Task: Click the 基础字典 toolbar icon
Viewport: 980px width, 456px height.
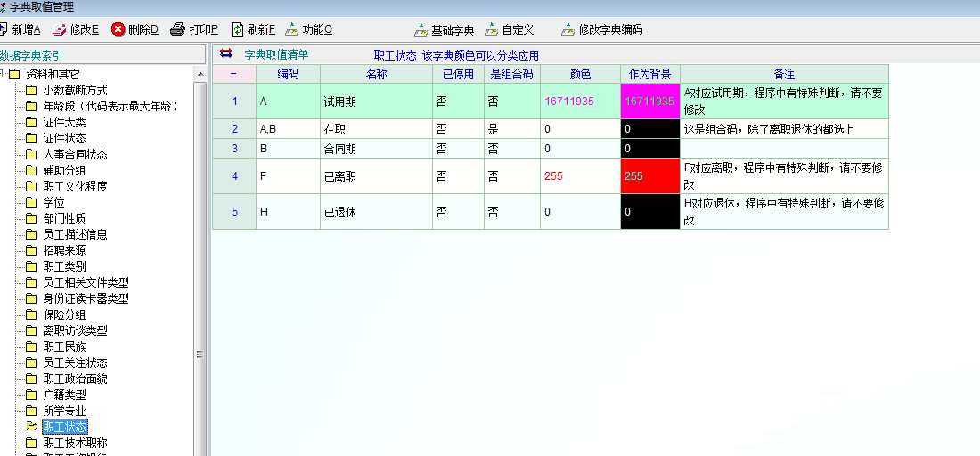Action: click(x=421, y=29)
